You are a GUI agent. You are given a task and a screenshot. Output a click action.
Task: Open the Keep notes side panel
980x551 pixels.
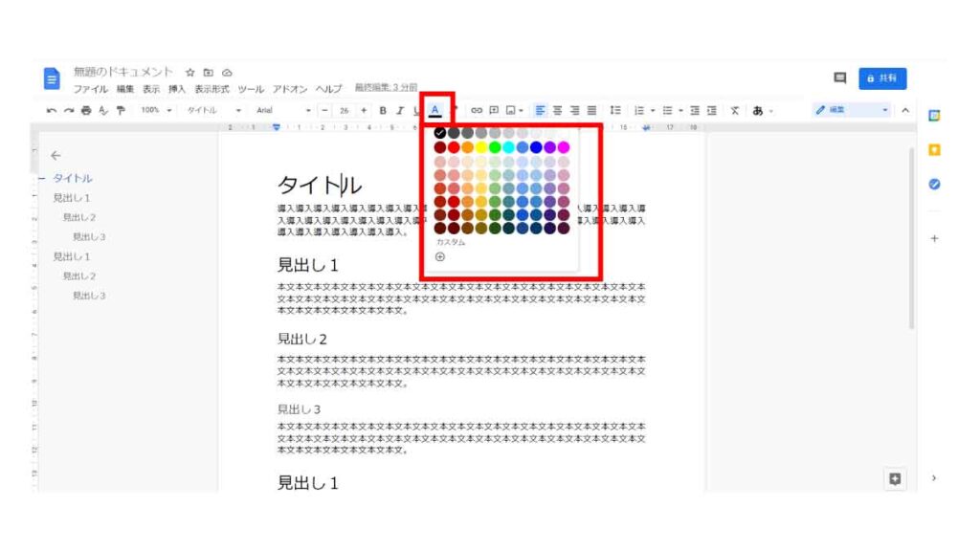[934, 150]
